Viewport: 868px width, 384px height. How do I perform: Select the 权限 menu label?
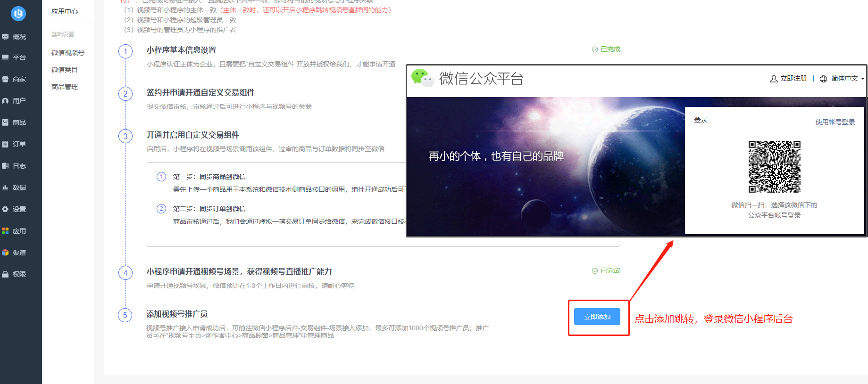pyautogui.click(x=19, y=274)
